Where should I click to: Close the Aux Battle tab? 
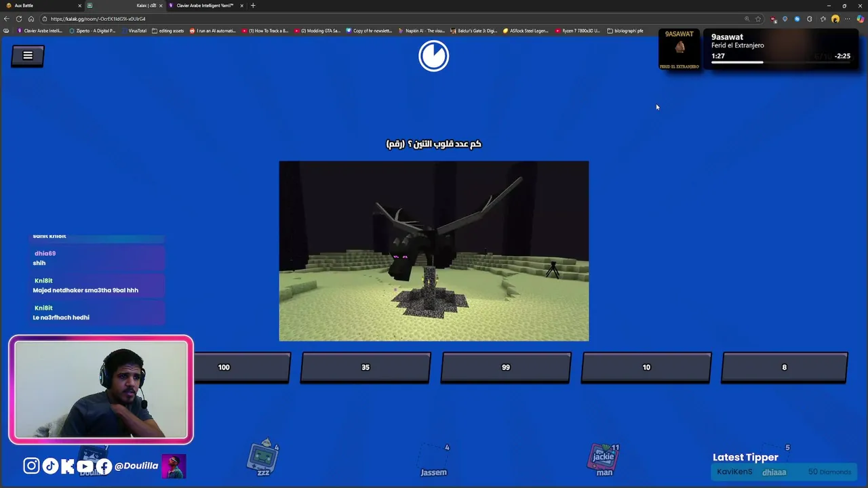coord(79,5)
